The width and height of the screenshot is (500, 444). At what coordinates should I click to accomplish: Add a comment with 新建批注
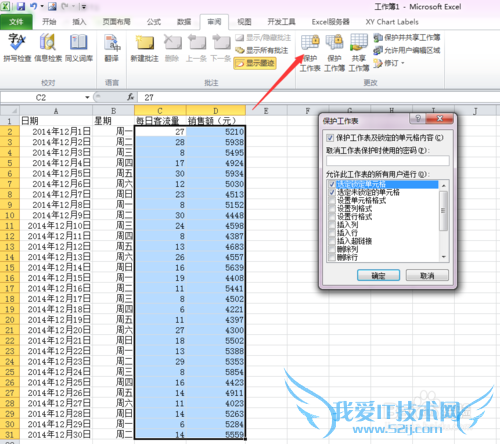(x=144, y=48)
